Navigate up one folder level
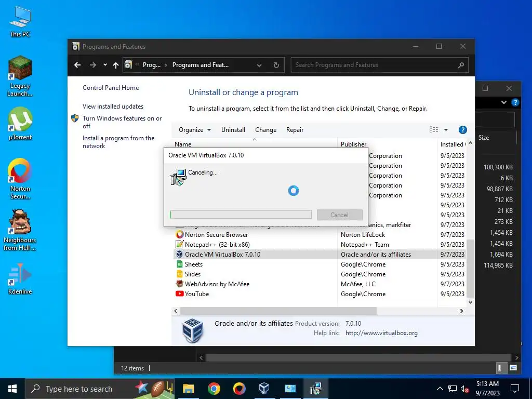 116,65
